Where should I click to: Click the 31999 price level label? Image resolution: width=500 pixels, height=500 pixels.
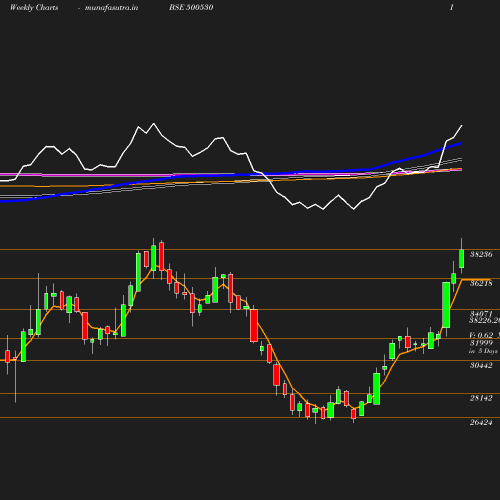[481, 343]
